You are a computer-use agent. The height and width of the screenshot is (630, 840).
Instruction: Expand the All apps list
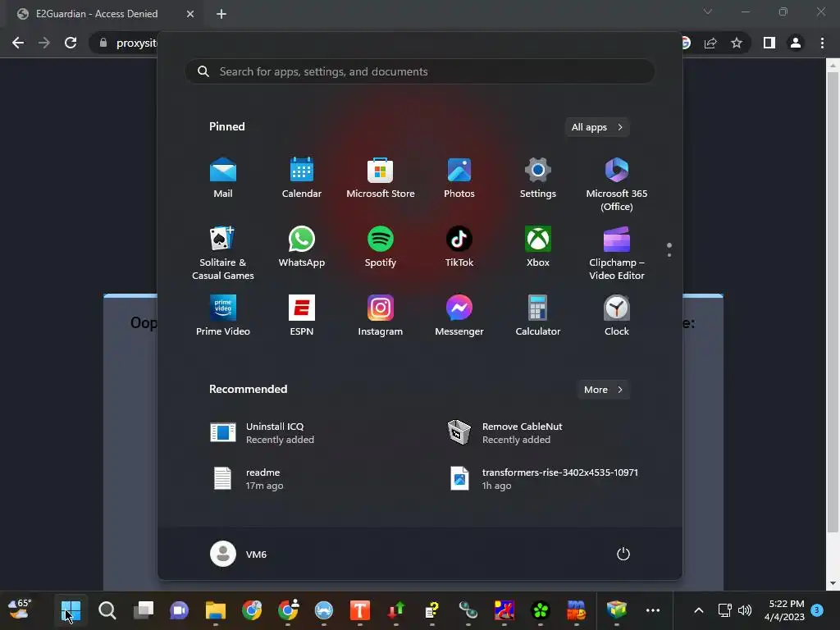(x=597, y=127)
